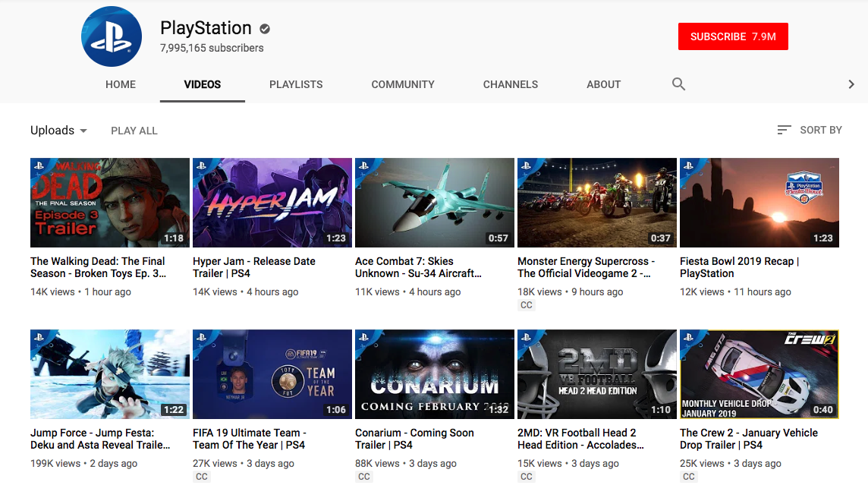Click the 1:18 duration on Walking Dead thumbnail
Screen dimensions: 868x498
pyautogui.click(x=174, y=238)
